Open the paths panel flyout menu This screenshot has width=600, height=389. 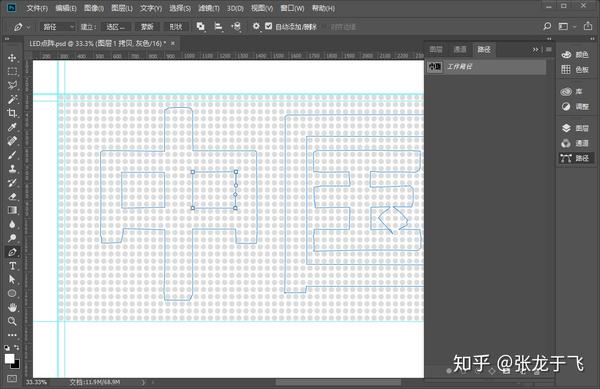[x=549, y=49]
